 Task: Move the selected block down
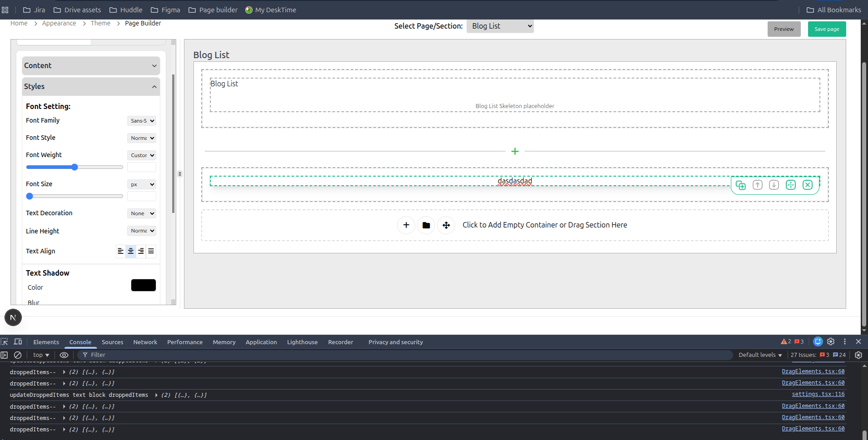(x=774, y=185)
